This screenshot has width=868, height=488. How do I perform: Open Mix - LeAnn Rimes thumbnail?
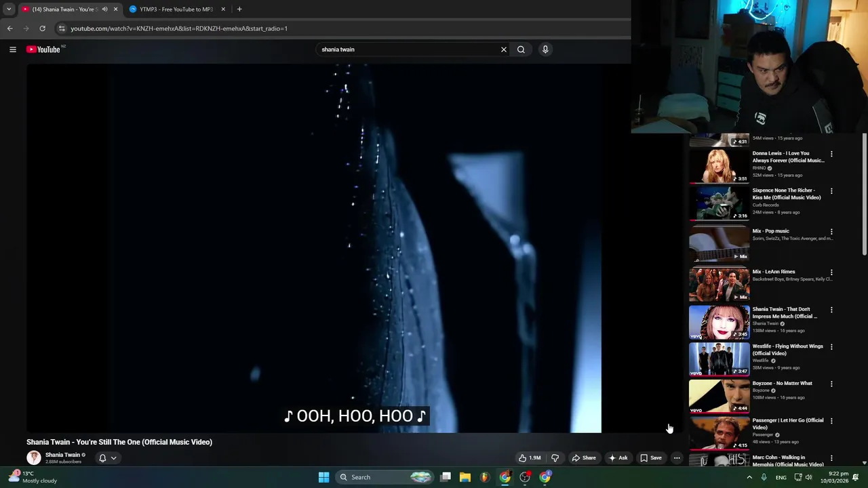pyautogui.click(x=719, y=285)
